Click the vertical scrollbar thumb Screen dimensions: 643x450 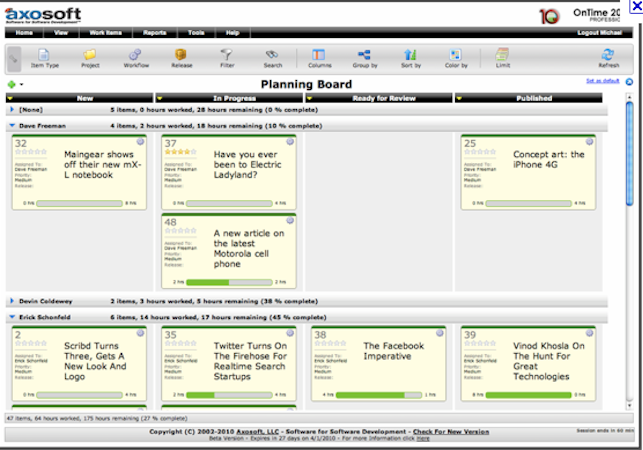click(x=629, y=153)
